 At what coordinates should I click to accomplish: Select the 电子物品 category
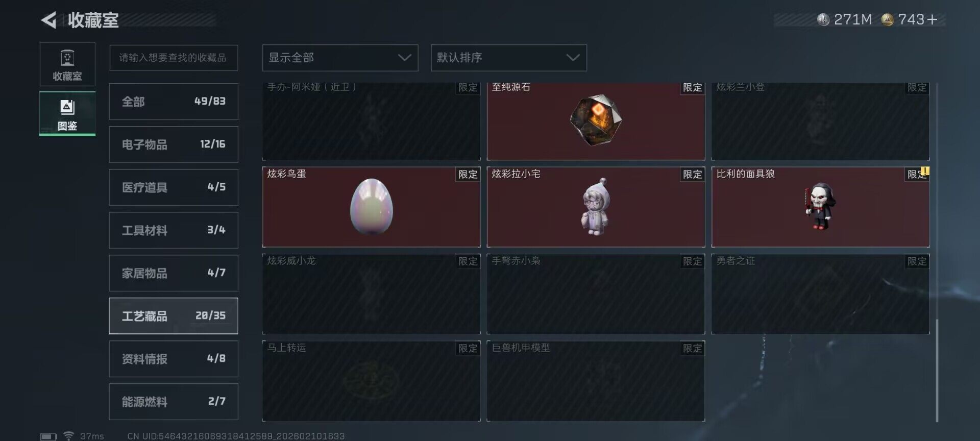point(174,144)
